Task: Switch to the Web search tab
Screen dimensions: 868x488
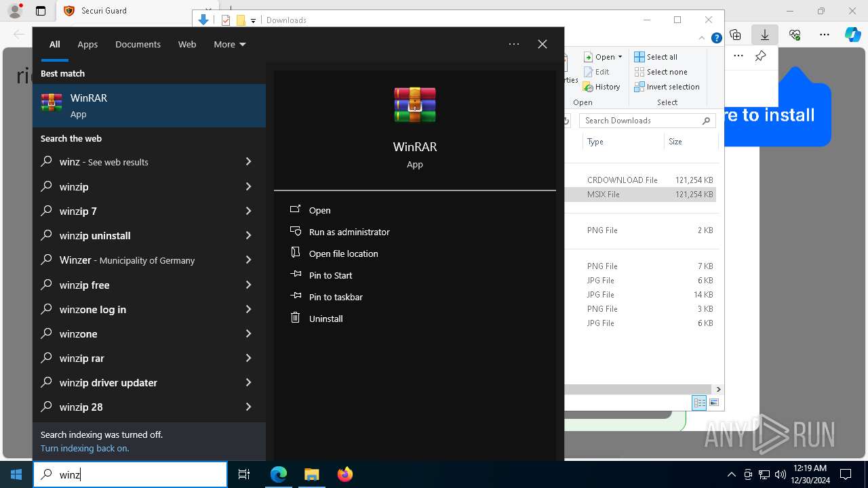Action: point(187,44)
